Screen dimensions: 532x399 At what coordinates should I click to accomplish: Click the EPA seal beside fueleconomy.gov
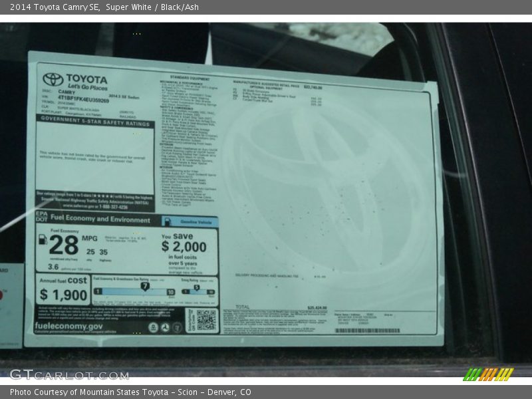pyautogui.click(x=154, y=327)
